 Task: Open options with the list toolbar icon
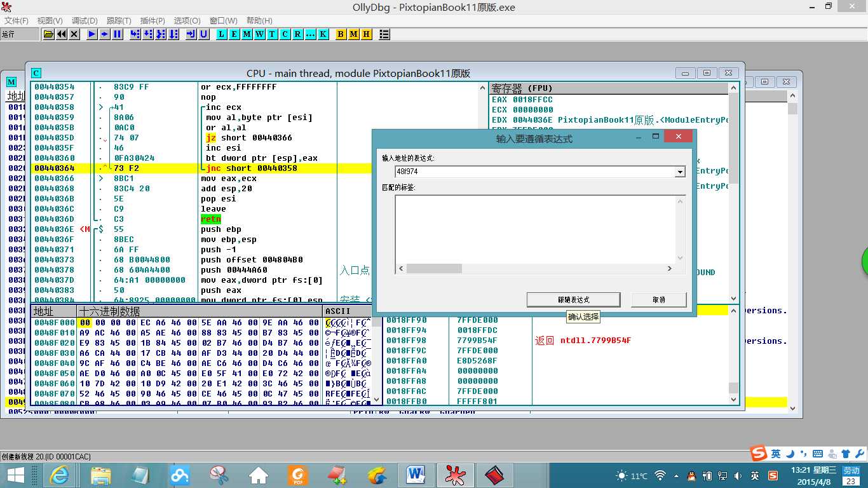click(x=384, y=34)
